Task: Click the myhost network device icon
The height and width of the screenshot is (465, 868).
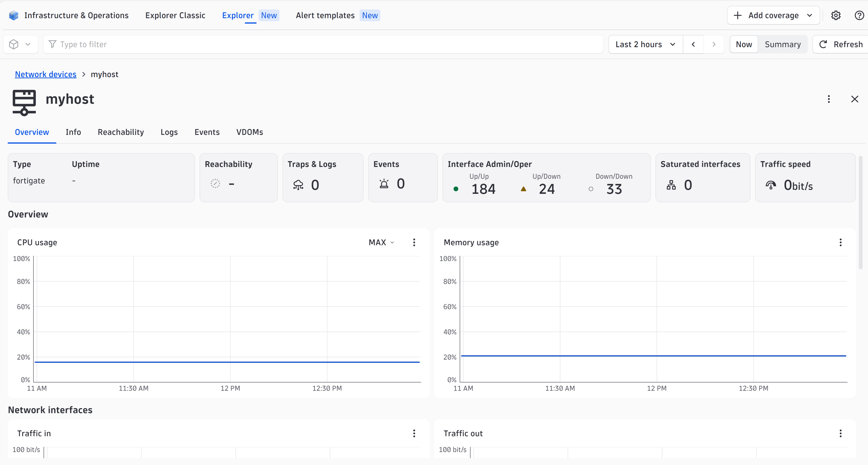Action: [24, 103]
